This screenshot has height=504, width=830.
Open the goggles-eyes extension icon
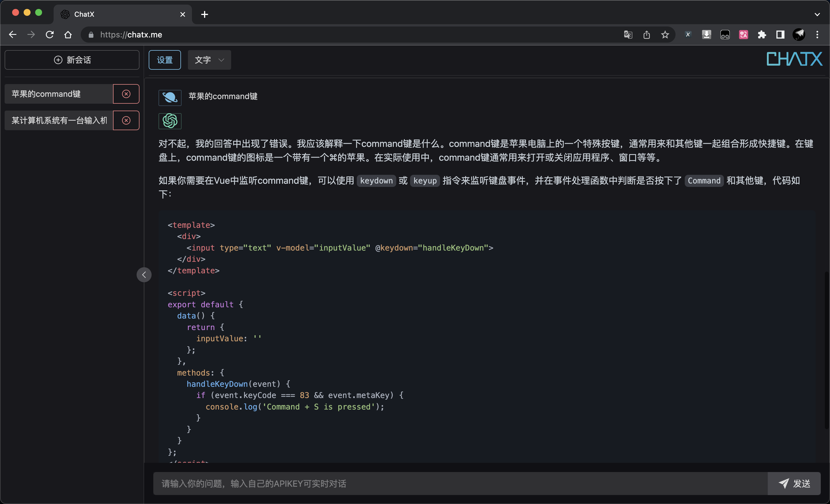tap(725, 35)
